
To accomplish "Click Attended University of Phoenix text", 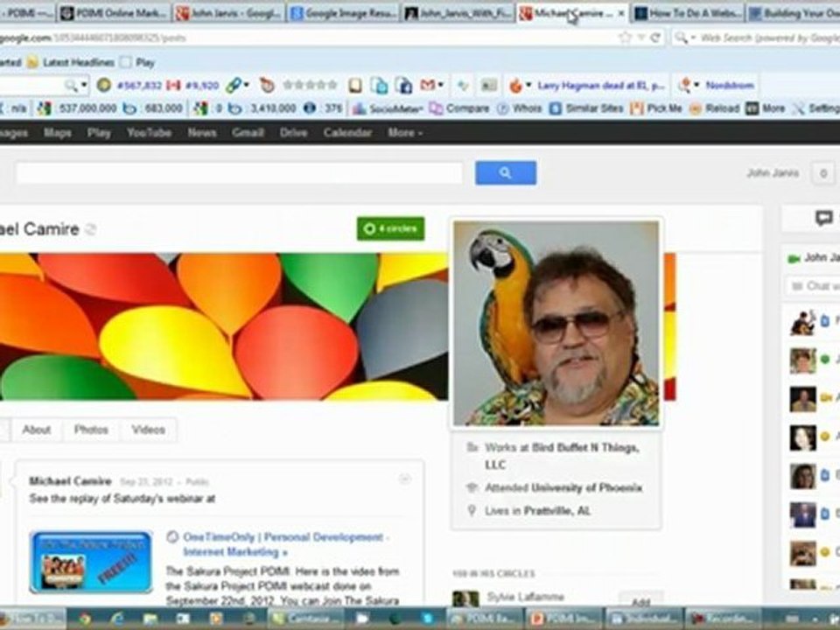I will (563, 487).
